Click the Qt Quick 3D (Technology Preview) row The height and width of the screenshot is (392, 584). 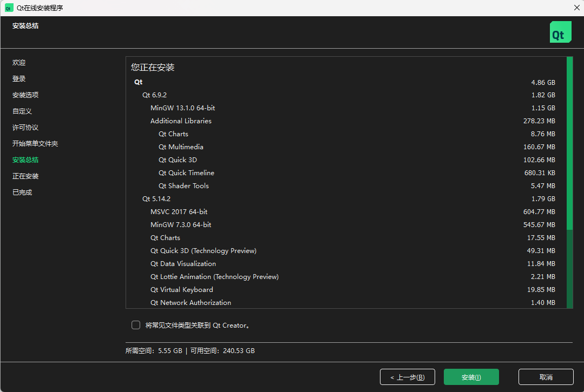346,251
